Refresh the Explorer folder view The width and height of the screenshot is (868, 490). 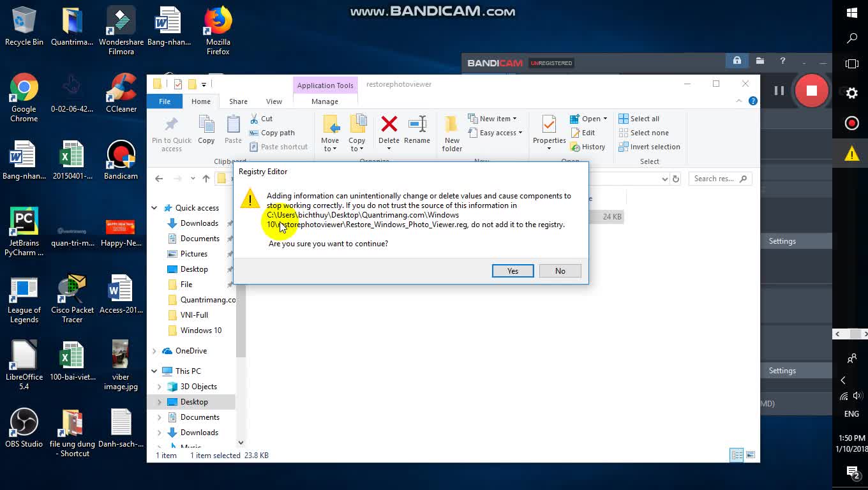pos(675,179)
